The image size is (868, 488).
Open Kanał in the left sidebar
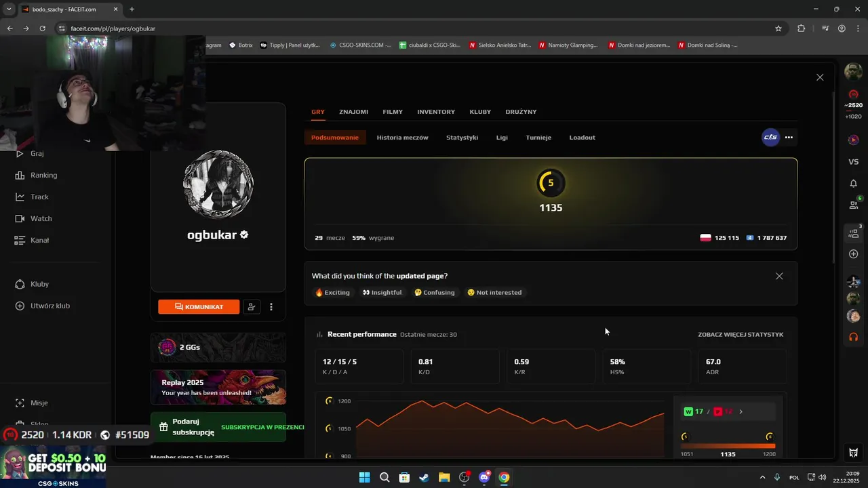(x=32, y=241)
